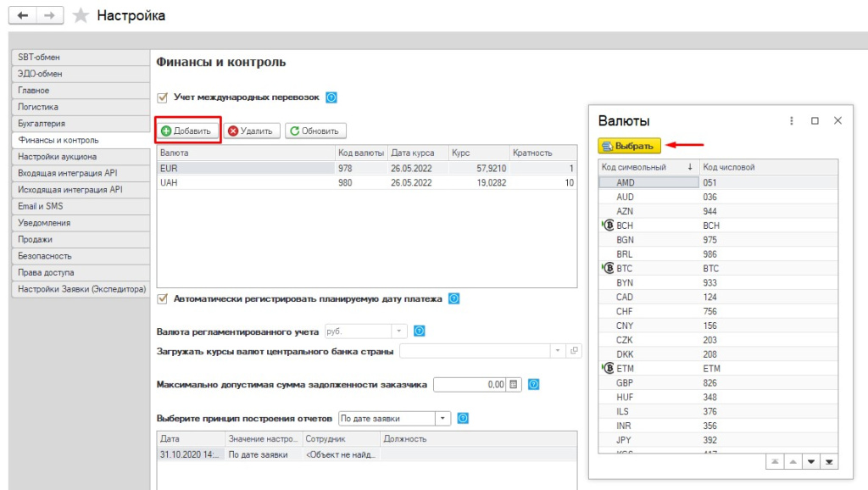This screenshot has height=490, width=868.
Task: Maximize the Валюты window
Action: coord(815,120)
